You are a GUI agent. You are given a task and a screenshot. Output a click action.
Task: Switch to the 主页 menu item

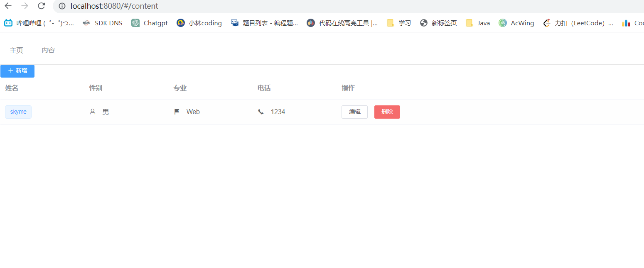click(x=17, y=50)
